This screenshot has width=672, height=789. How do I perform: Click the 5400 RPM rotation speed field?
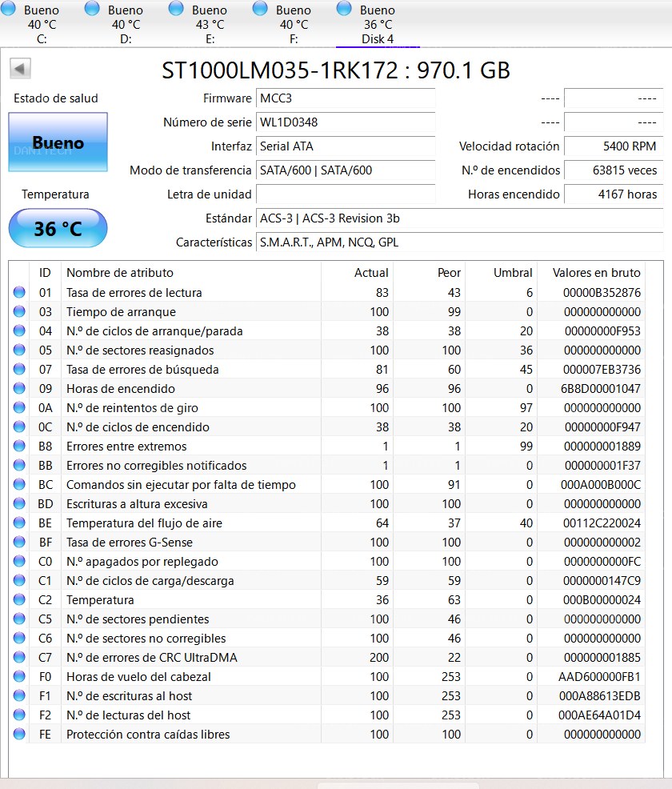tap(614, 146)
